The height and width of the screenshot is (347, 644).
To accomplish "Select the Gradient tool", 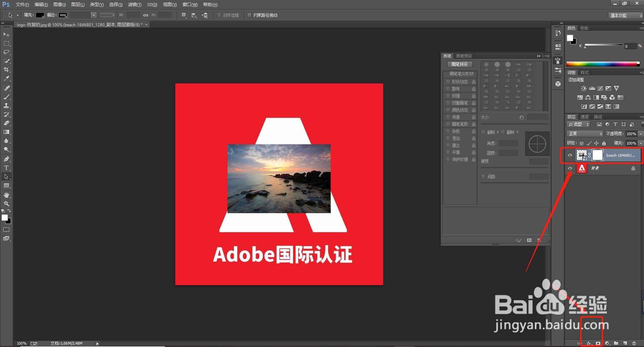I will [6, 132].
